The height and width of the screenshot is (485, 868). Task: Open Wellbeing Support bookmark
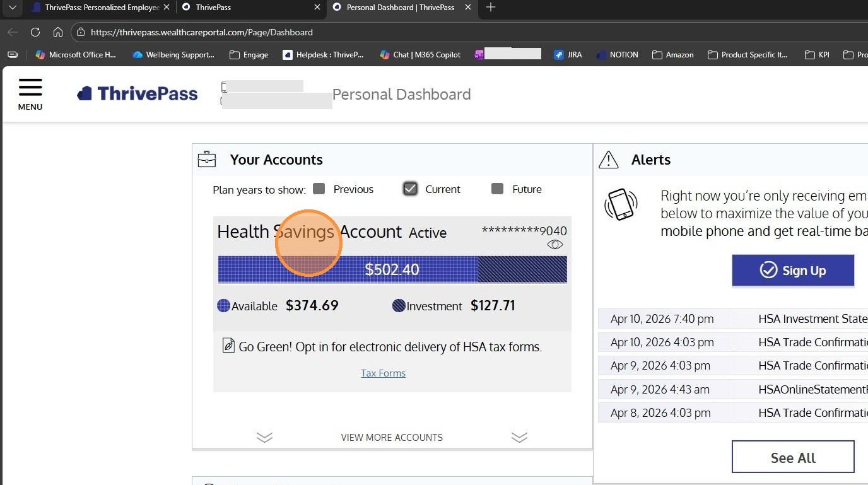pyautogui.click(x=173, y=55)
